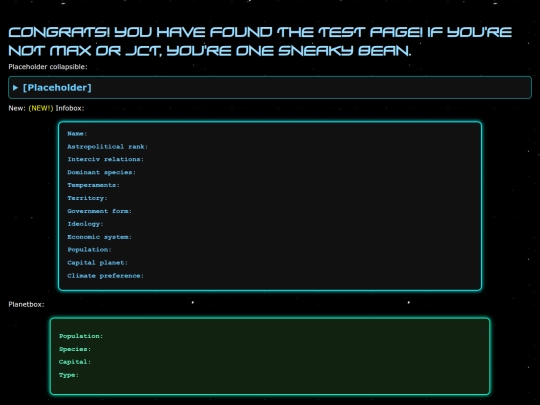Select the "Government form:" row
The image size is (540, 405).
pyautogui.click(x=100, y=211)
